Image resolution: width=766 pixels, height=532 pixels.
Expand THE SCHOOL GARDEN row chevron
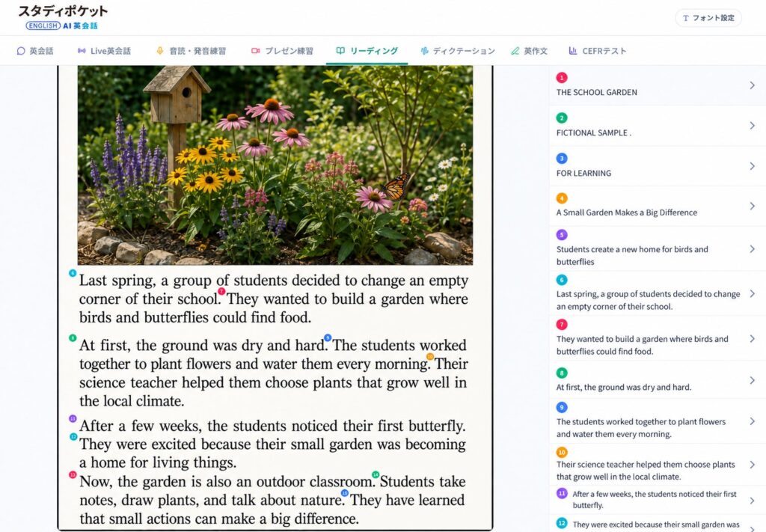pyautogui.click(x=753, y=85)
